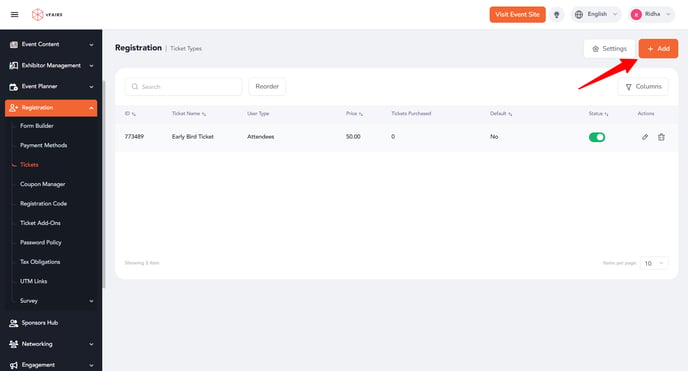Screen dimensions: 688x371
Task: Click the Visit Event Site button
Action: (x=517, y=14)
